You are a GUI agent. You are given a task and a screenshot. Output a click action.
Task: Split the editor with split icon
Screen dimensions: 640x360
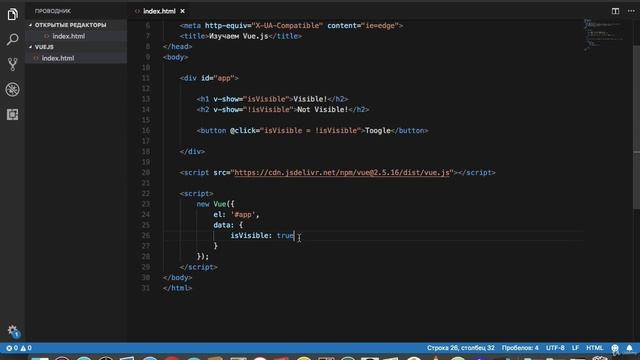point(615,11)
